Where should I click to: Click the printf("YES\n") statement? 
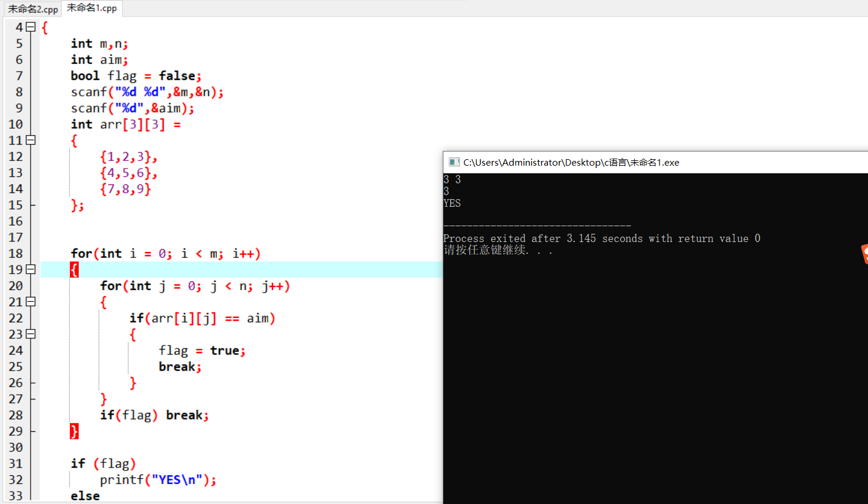[x=158, y=480]
